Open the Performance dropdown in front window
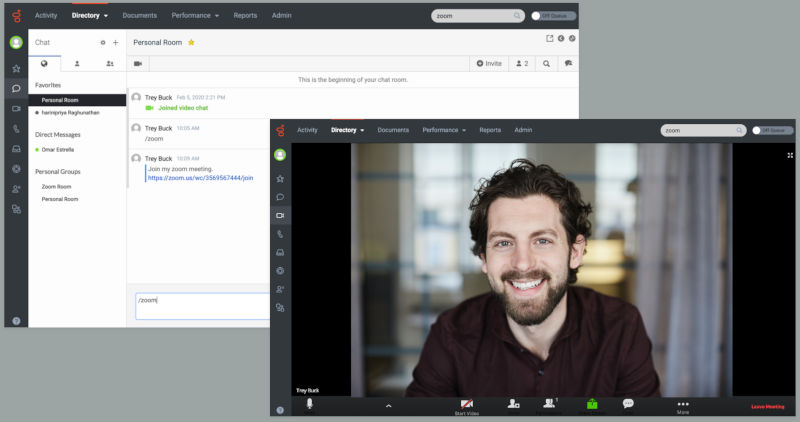The height and width of the screenshot is (422, 800). [445, 130]
